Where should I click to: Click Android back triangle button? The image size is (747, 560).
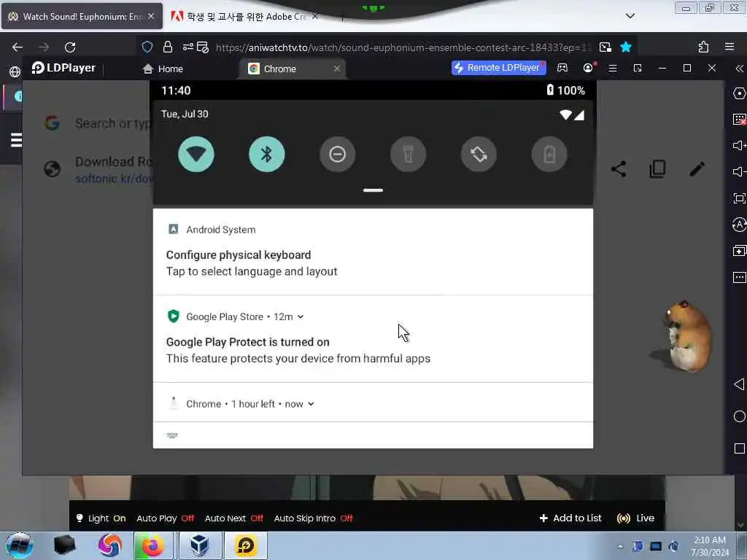point(739,384)
